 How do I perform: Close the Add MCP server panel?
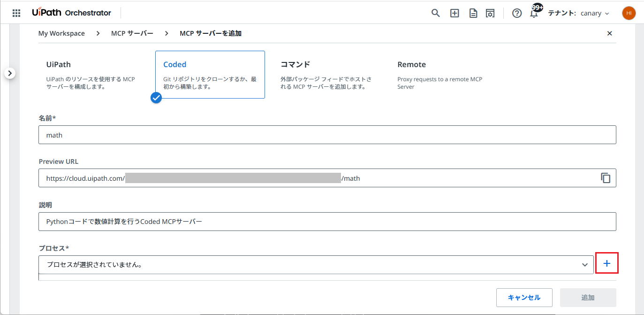click(610, 33)
